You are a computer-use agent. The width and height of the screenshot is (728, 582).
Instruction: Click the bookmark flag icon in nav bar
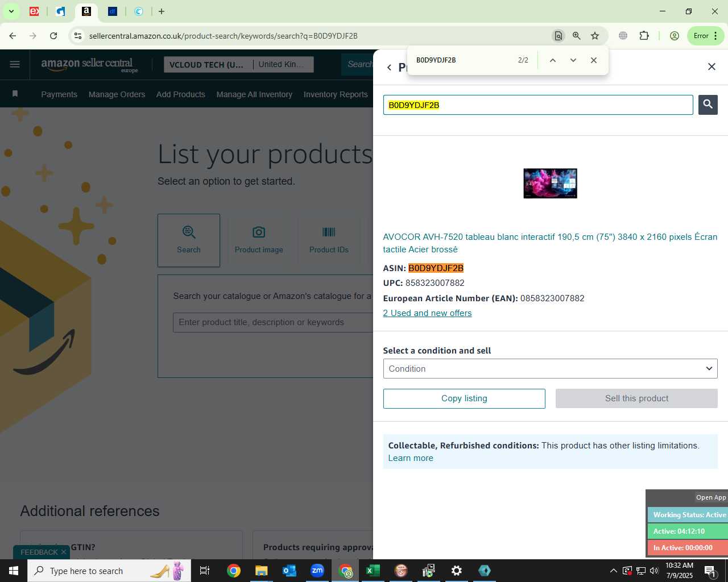click(x=15, y=94)
